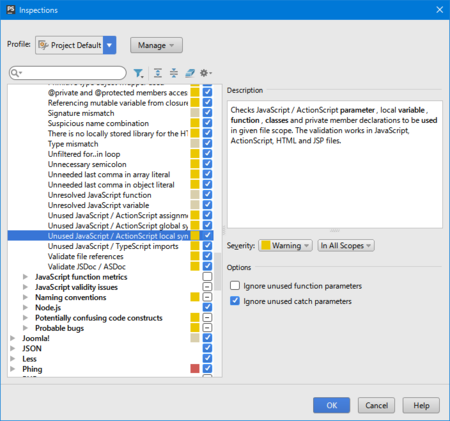The width and height of the screenshot is (450, 421).
Task: Select Referencing mutable variable from closure
Action: point(118,103)
